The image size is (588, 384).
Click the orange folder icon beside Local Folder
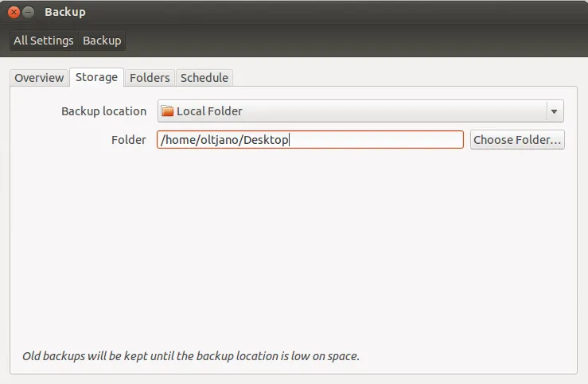(167, 111)
